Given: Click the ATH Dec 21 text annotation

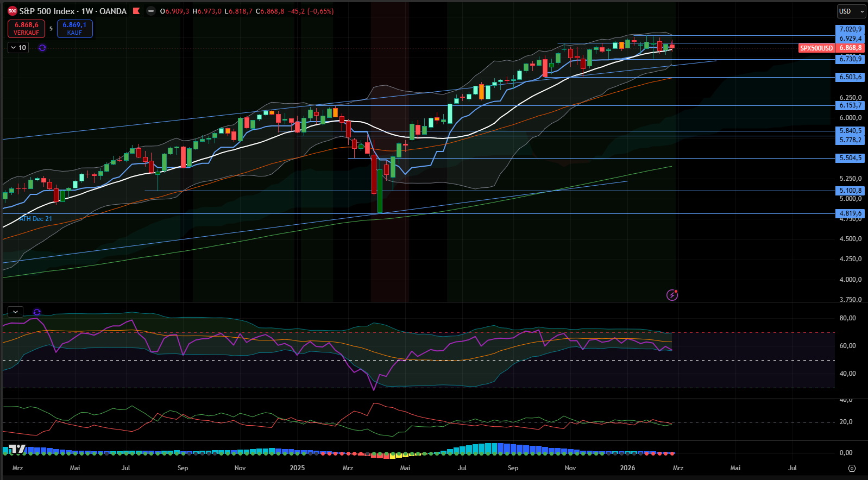Looking at the screenshot, I should click(x=36, y=219).
